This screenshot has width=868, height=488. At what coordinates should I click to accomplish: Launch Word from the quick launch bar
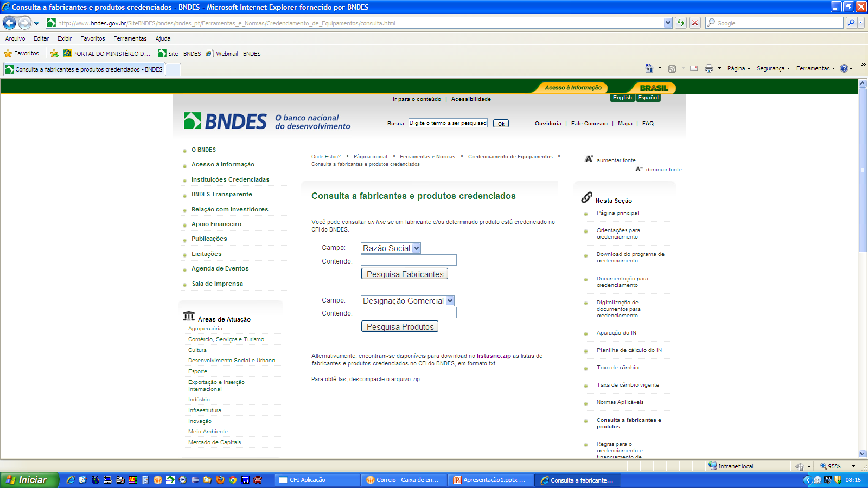(245, 480)
